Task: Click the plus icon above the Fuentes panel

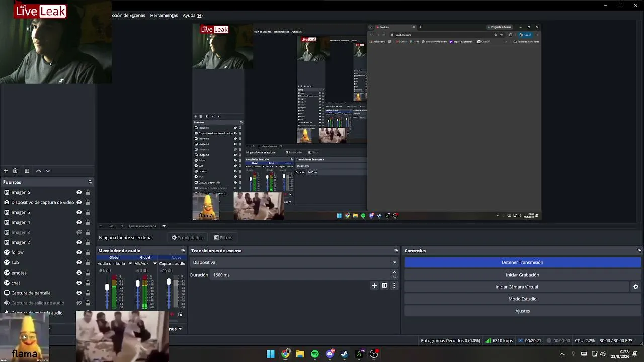Action: click(x=6, y=171)
